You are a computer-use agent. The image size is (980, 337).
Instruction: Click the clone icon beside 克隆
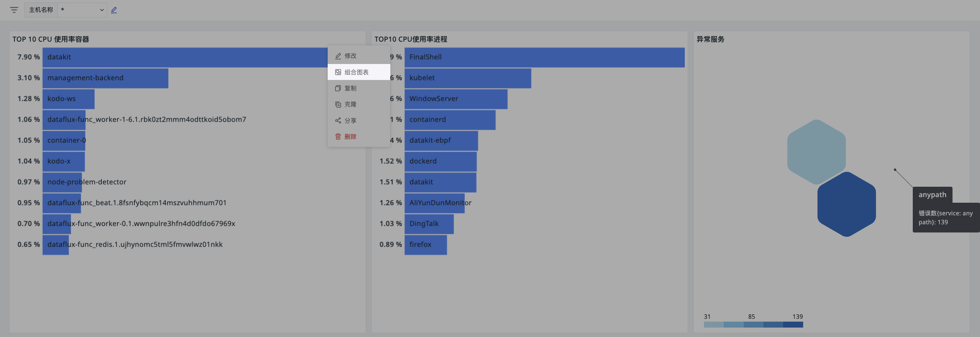tap(338, 105)
